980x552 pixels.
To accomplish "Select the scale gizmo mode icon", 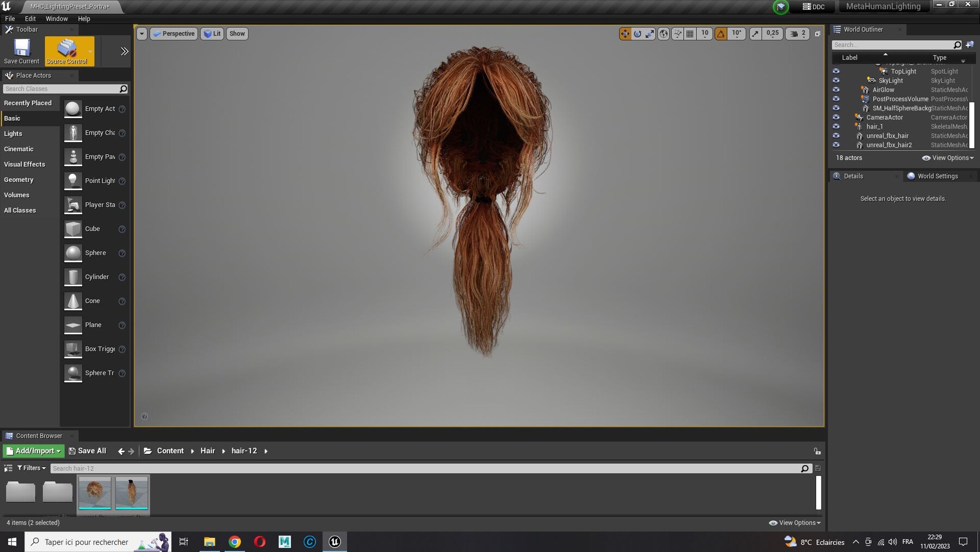I will 650,34.
